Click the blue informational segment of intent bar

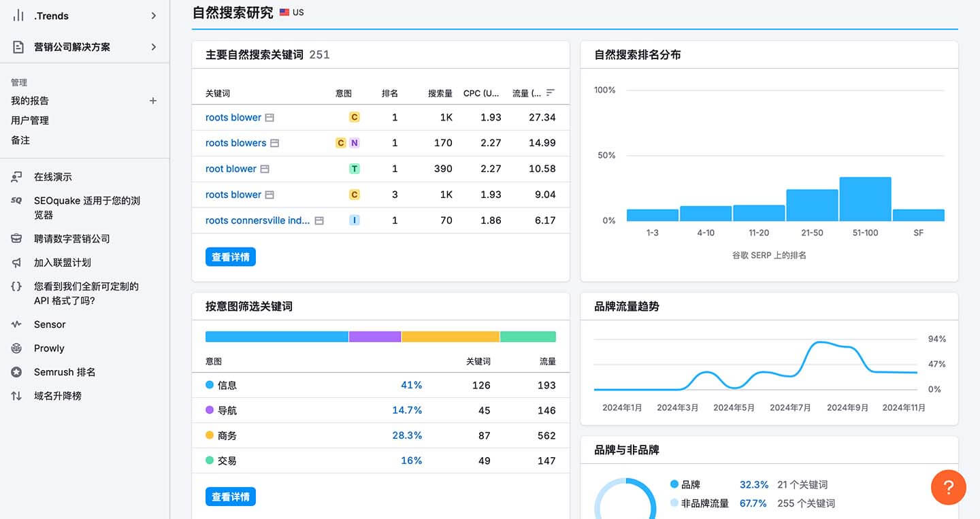coord(277,337)
